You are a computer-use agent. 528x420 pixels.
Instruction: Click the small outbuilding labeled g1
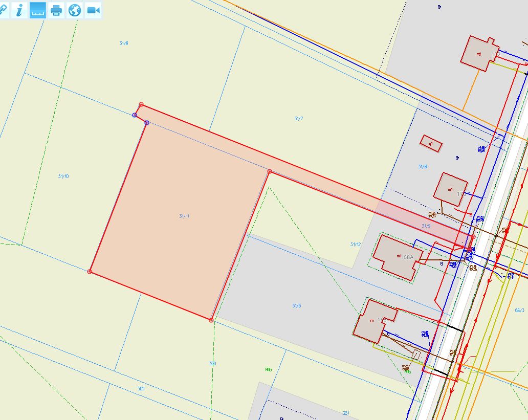click(x=431, y=143)
